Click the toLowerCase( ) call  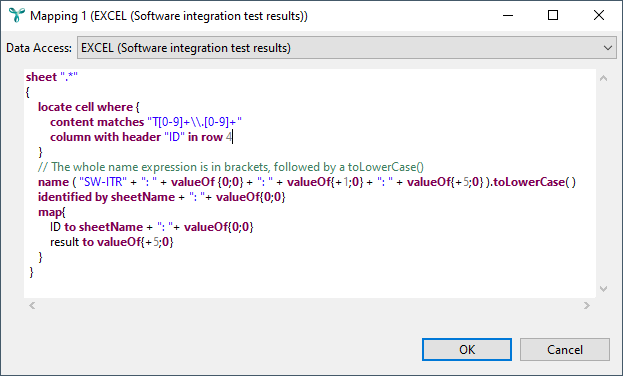point(534,182)
